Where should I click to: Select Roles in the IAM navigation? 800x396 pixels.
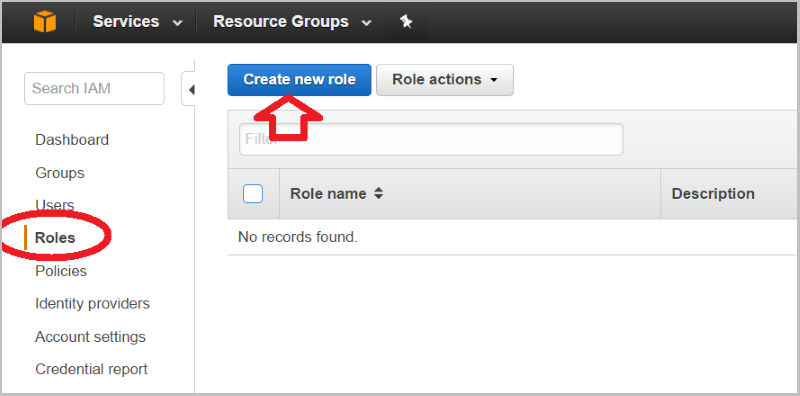coord(55,238)
